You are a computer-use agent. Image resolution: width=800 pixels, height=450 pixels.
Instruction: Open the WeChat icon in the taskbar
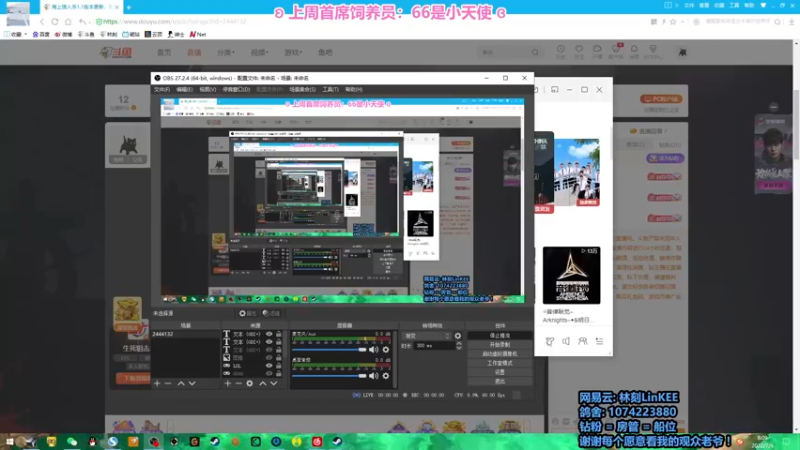[x=72, y=442]
